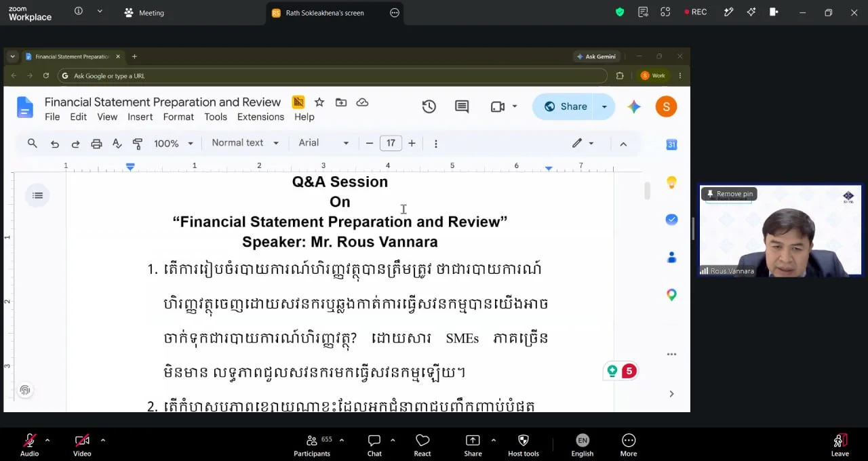Open zoom level 100% dropdown

point(173,144)
